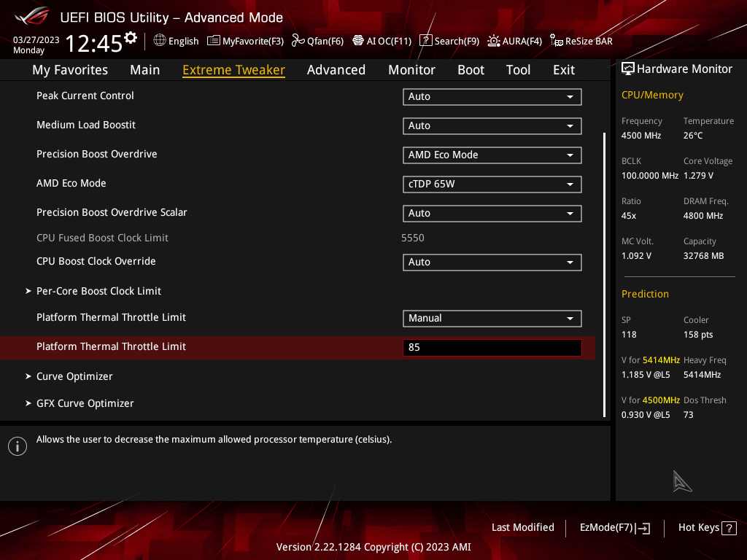Viewport: 747px width, 560px height.
Task: Switch to My Favorites tab
Action: tap(70, 70)
